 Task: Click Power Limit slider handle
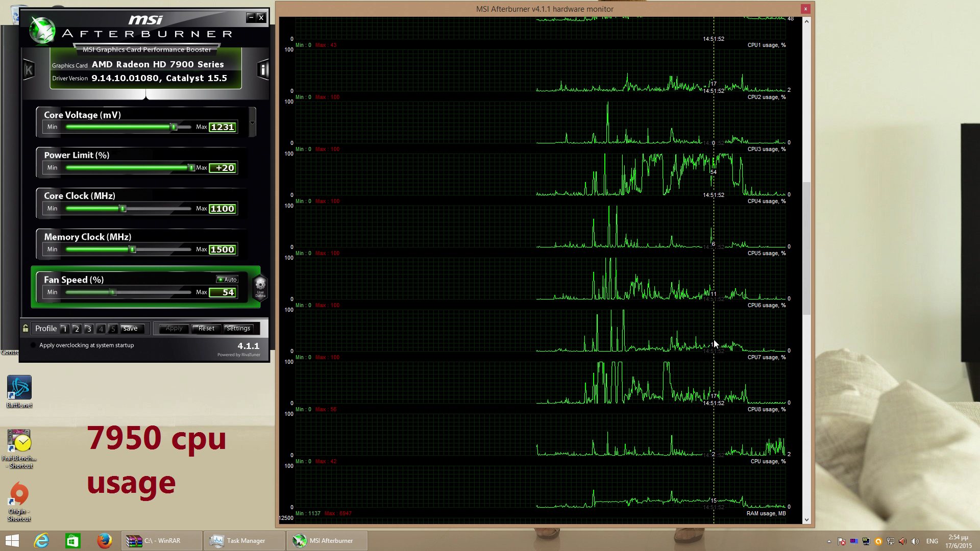(191, 168)
